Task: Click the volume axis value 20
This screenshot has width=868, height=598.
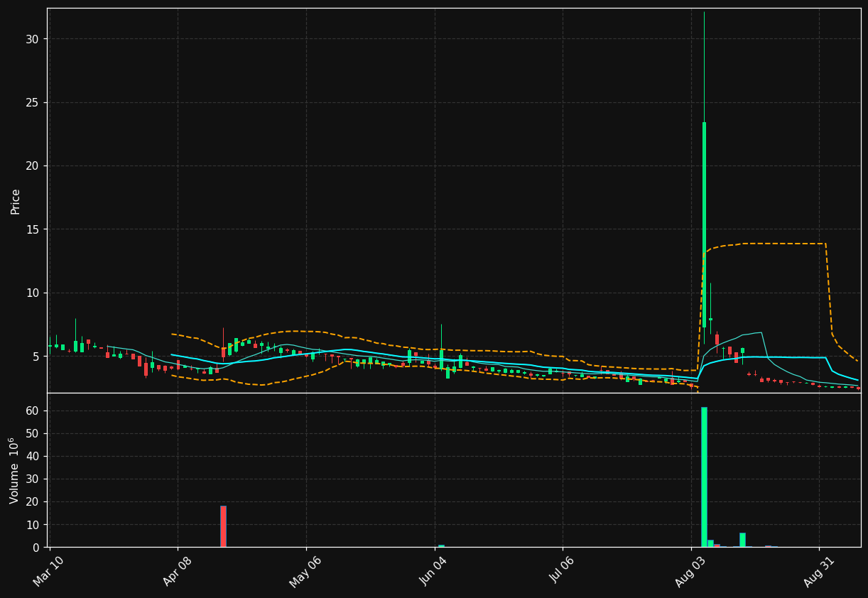Action: pyautogui.click(x=32, y=501)
